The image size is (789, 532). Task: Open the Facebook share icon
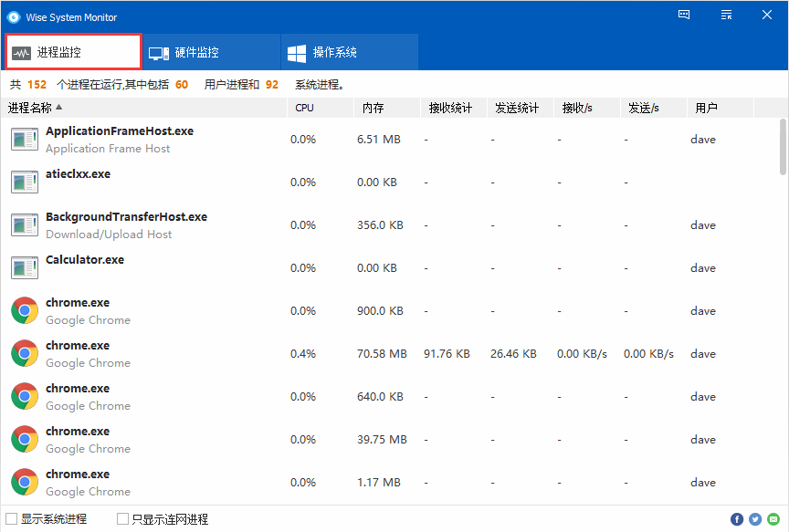coord(737,519)
